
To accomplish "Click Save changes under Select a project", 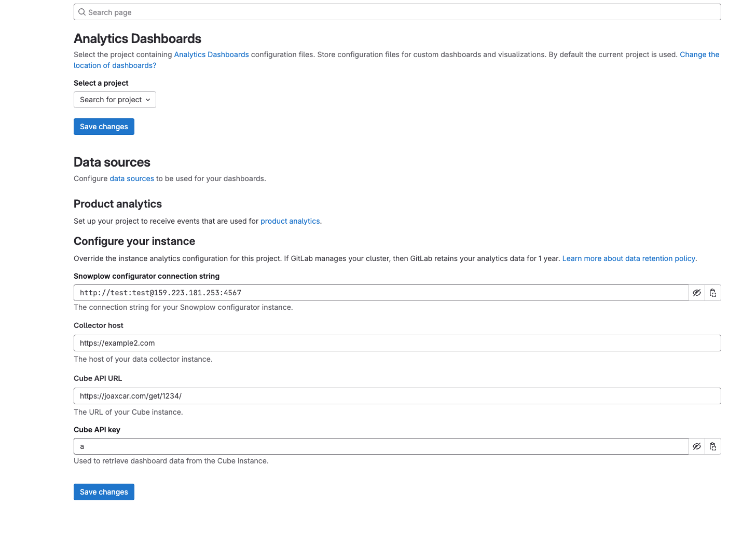I will coord(104,127).
